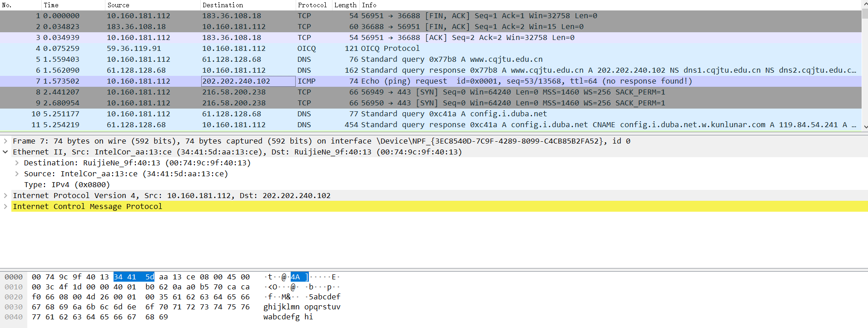
Task: Expand the Source IntelCor_aa:13:ce field
Action: [x=17, y=174]
